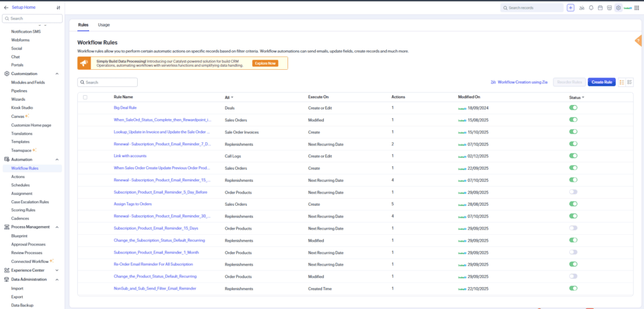The height and width of the screenshot is (309, 644).
Task: Enable Subscription_Product_Email_Reminder_5_Day_Before toggle
Action: click(574, 192)
